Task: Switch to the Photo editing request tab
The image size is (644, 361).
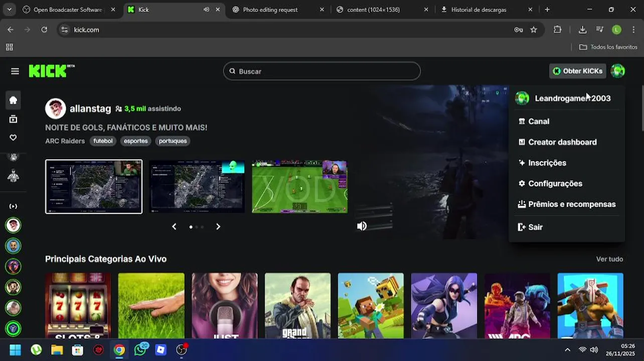Action: 278,10
